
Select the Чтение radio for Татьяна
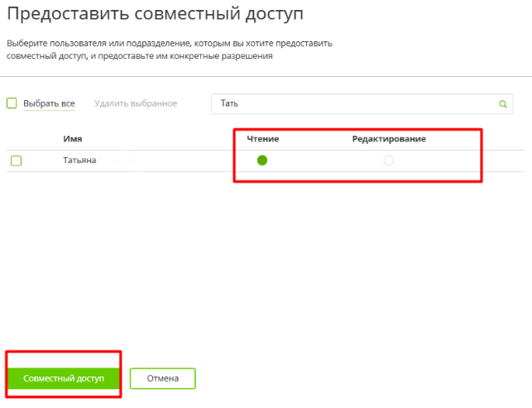pos(262,161)
